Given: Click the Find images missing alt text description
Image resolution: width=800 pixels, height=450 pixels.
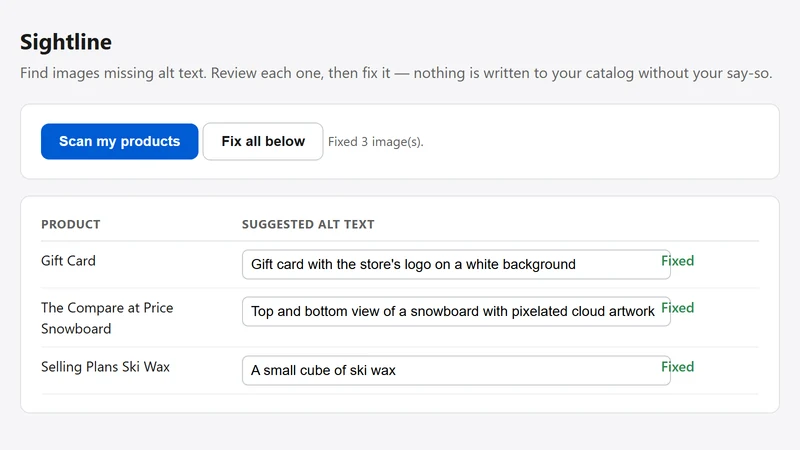Looking at the screenshot, I should pos(396,73).
